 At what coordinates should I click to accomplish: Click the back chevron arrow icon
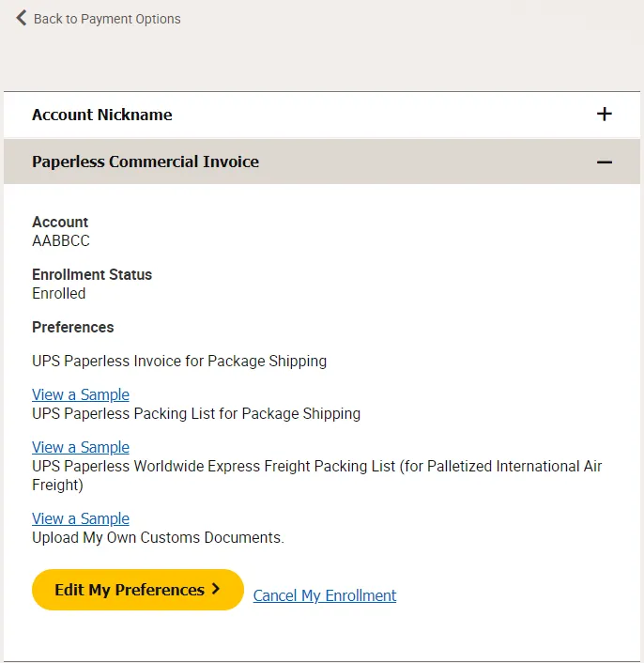point(21,18)
